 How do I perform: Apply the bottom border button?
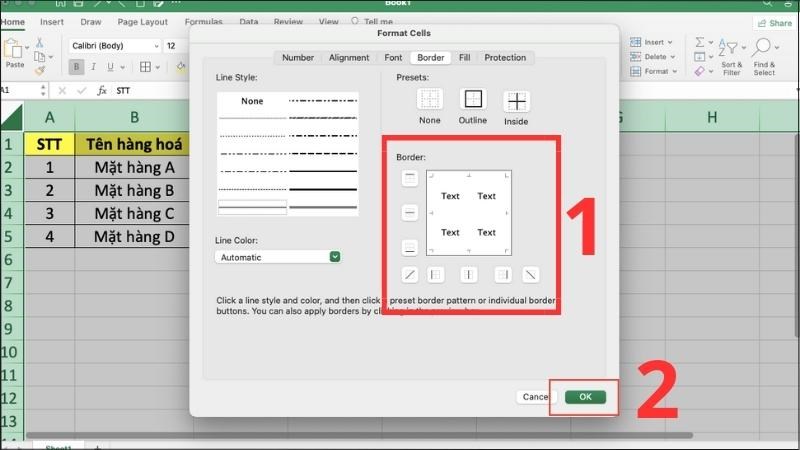410,247
